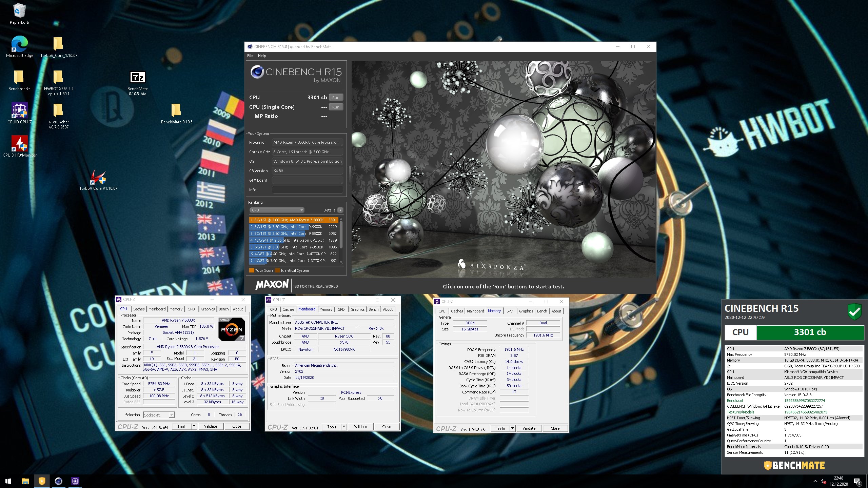Expand Tools dropdown arrow in CPU-Z Mainboard window
Image resolution: width=868 pixels, height=488 pixels.
click(x=344, y=427)
